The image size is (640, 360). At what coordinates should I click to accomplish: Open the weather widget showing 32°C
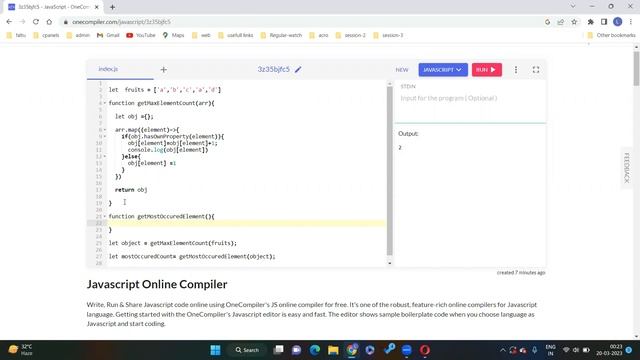(x=20, y=350)
